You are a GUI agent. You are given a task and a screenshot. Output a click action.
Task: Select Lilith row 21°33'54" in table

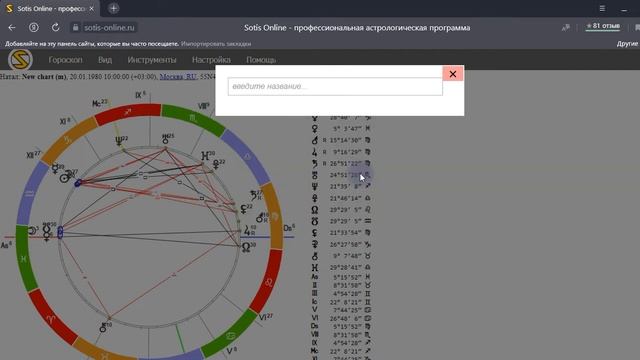(x=341, y=233)
